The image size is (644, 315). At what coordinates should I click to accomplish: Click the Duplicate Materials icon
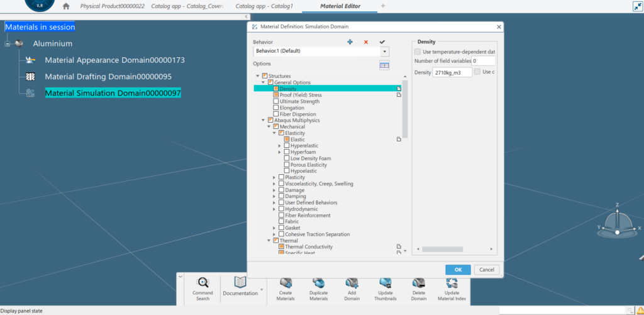tap(318, 284)
